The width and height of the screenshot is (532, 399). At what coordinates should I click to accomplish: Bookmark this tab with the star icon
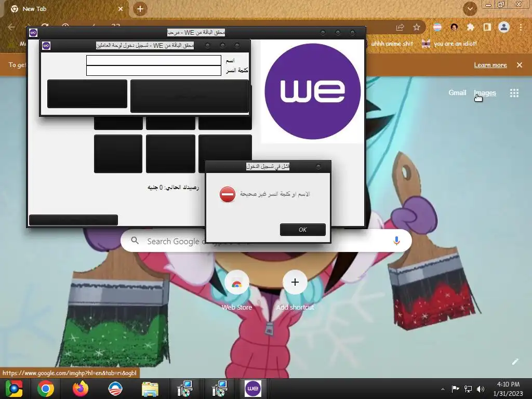click(x=417, y=27)
